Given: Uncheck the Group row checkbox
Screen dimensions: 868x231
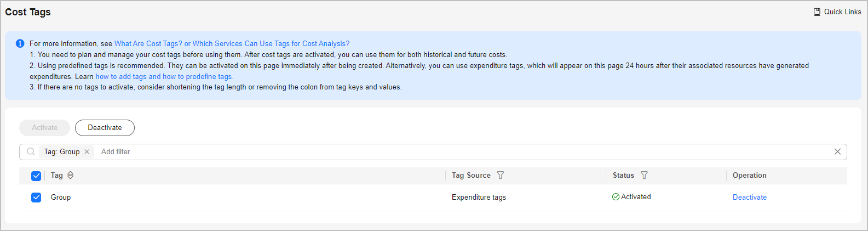Looking at the screenshot, I should click(x=36, y=197).
